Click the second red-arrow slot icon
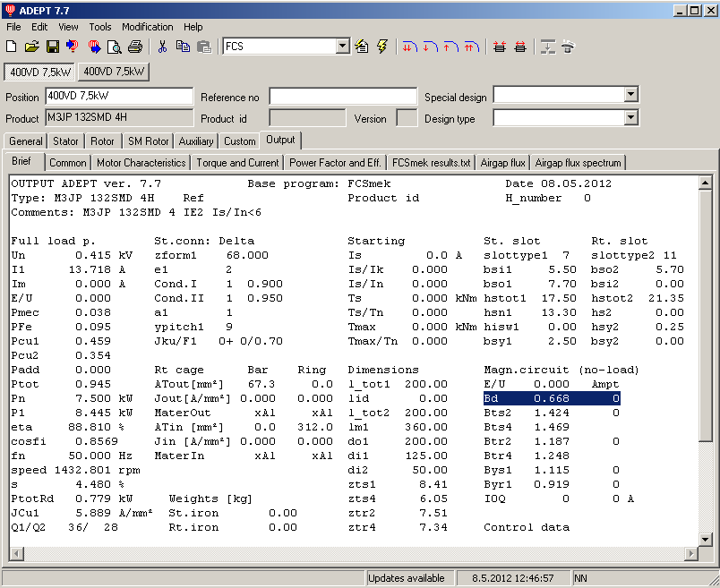The height and width of the screenshot is (588, 720). point(520,47)
